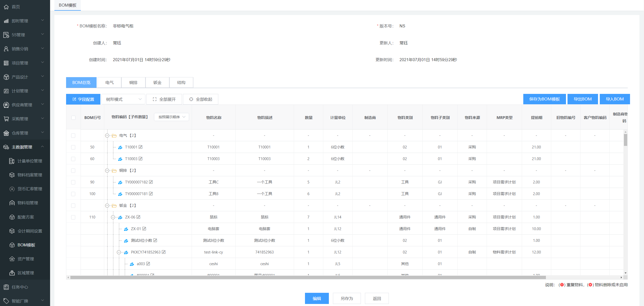Viewport: 644px width, 306px height.
Task: Click the BOM模板 cube icon in the sidebar
Action: pos(12,245)
